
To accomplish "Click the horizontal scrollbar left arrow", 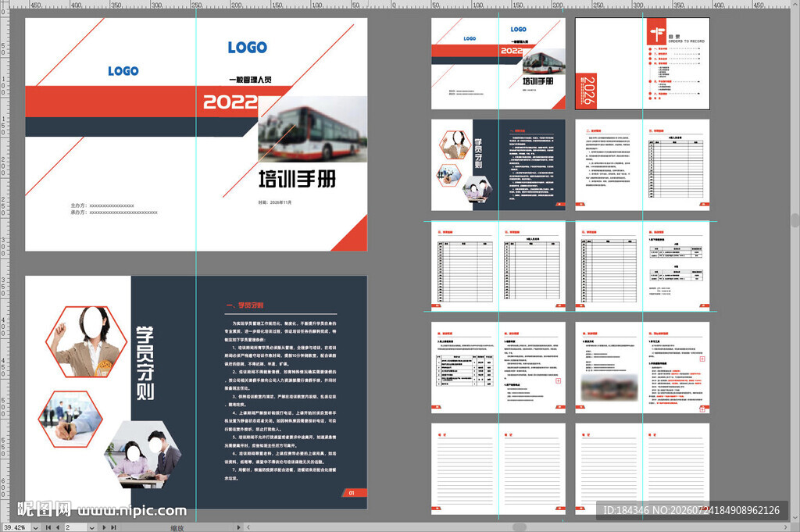I will click(x=248, y=527).
